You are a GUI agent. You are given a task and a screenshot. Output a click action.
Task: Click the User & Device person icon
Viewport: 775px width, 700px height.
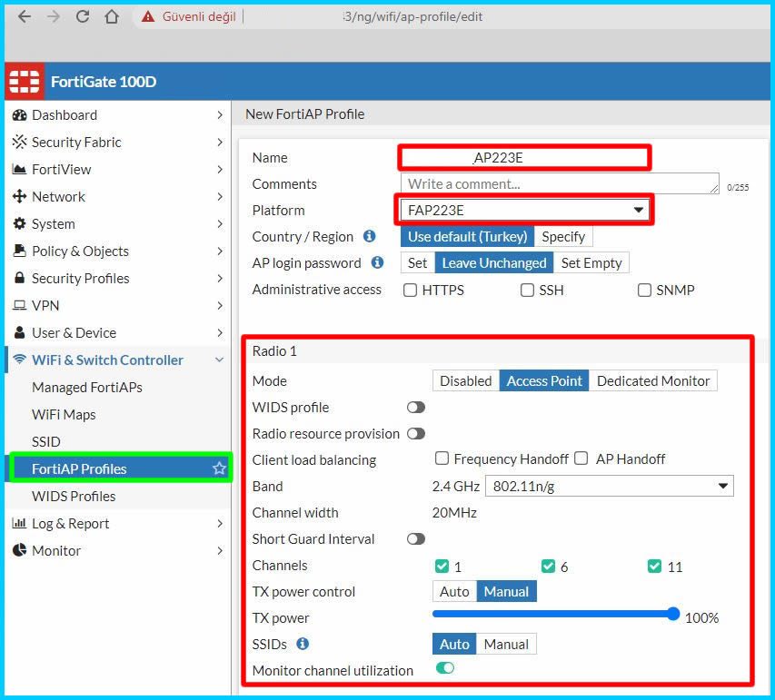coord(20,332)
